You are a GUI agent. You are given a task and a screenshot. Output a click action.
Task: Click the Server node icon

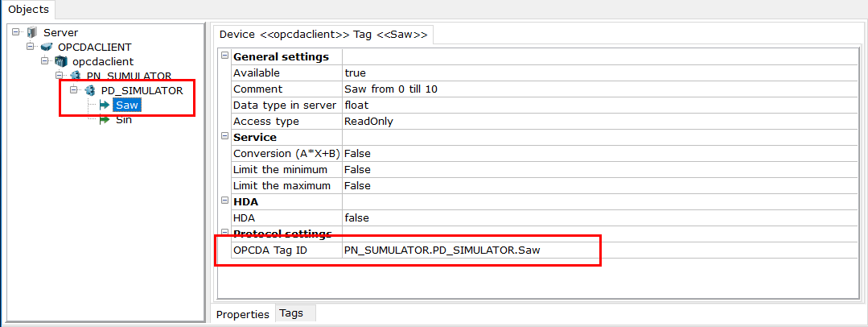point(31,33)
